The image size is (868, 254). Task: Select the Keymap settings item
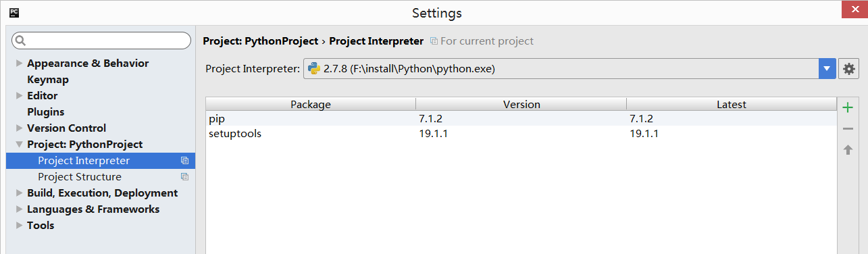coord(48,80)
